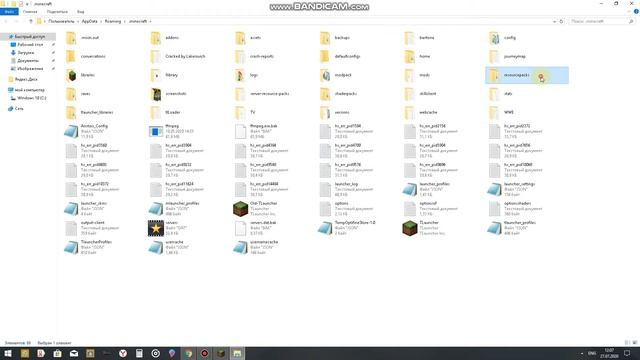Open the backups folder
This screenshot has height=360, width=640.
(x=336, y=38)
